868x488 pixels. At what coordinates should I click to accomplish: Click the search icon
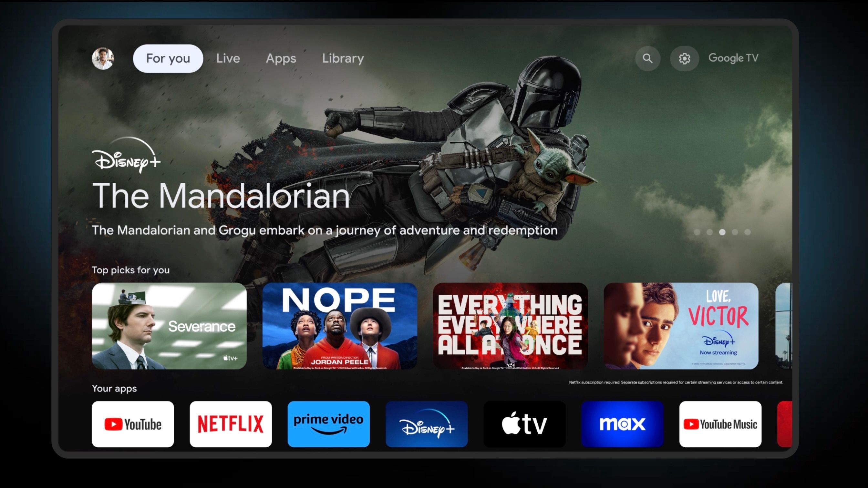pos(647,58)
